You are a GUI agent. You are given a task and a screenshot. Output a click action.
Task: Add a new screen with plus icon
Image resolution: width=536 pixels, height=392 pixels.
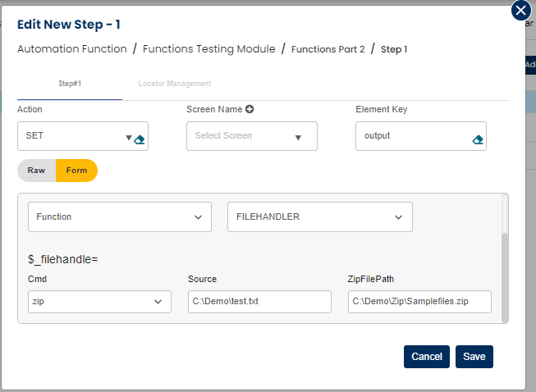tap(250, 109)
